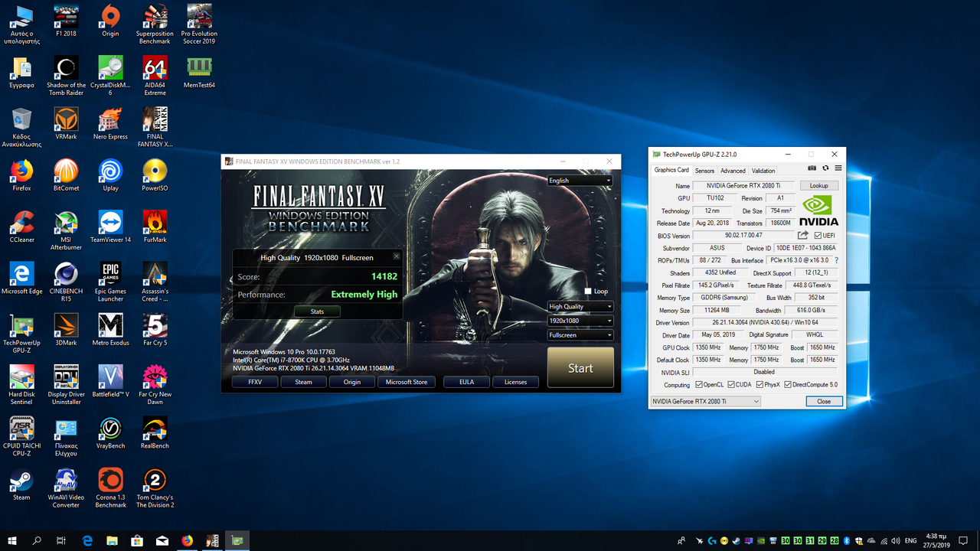Select the TeamViewer 14 icon
980x551 pixels.
[x=110, y=227]
